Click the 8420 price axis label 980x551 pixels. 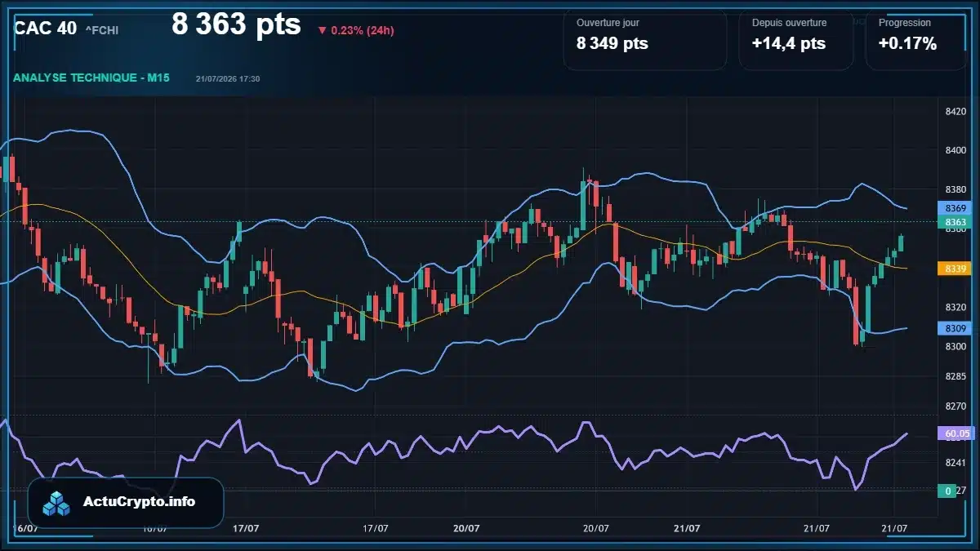[955, 112]
